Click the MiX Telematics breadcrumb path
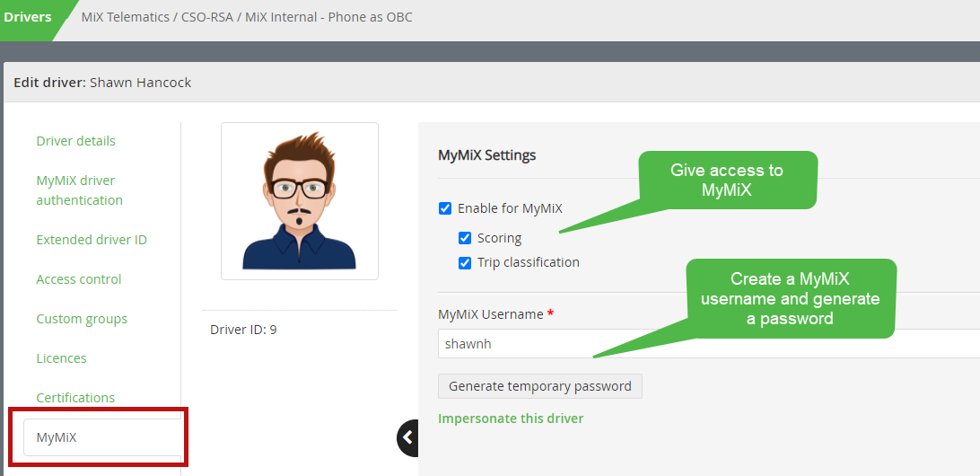The image size is (980, 476). pyautogui.click(x=247, y=17)
